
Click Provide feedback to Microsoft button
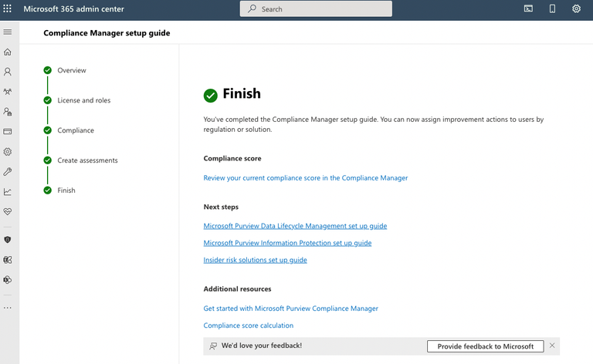pos(486,346)
